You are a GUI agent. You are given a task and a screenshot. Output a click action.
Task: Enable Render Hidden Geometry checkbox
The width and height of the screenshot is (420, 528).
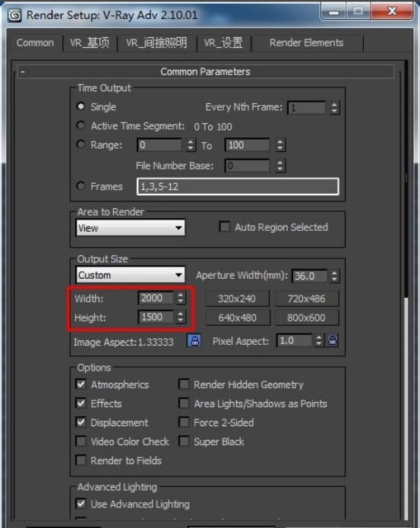click(x=184, y=384)
